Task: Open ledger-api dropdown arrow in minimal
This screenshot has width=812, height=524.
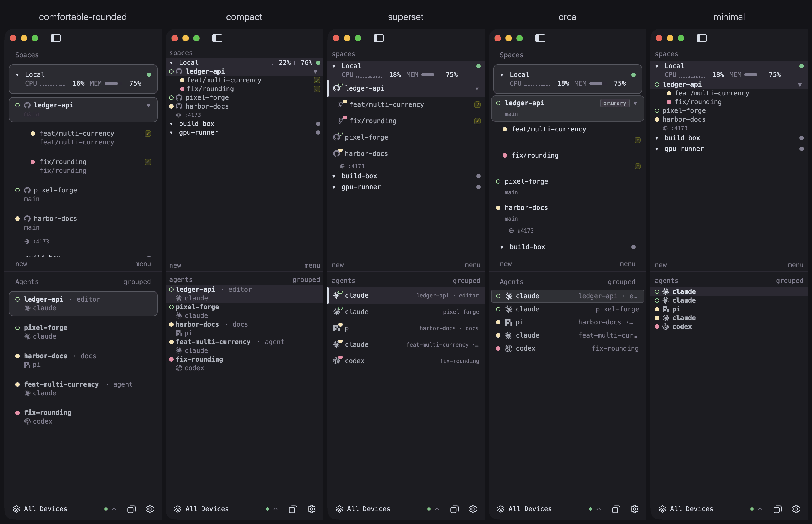Action: click(x=800, y=85)
